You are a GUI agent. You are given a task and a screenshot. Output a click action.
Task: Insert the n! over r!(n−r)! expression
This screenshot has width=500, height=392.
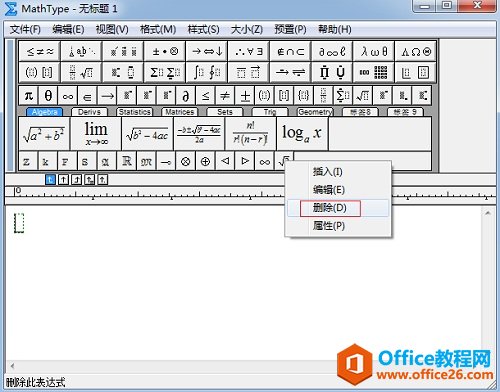click(251, 134)
